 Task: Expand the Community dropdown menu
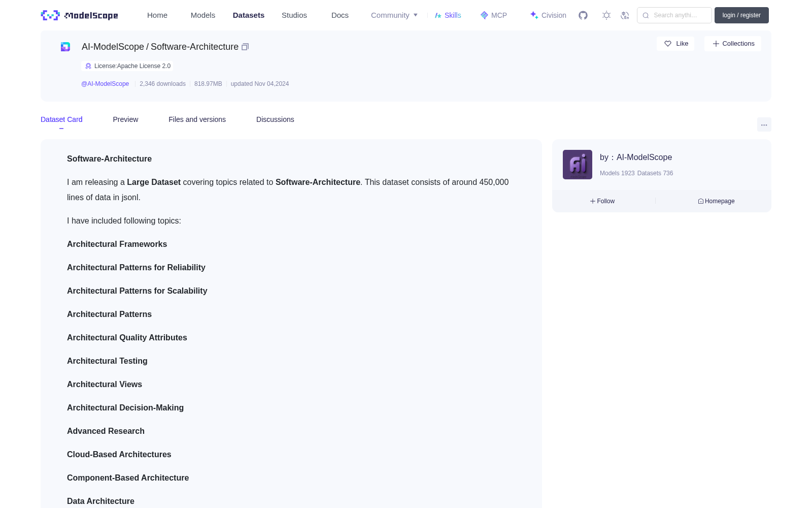(394, 15)
